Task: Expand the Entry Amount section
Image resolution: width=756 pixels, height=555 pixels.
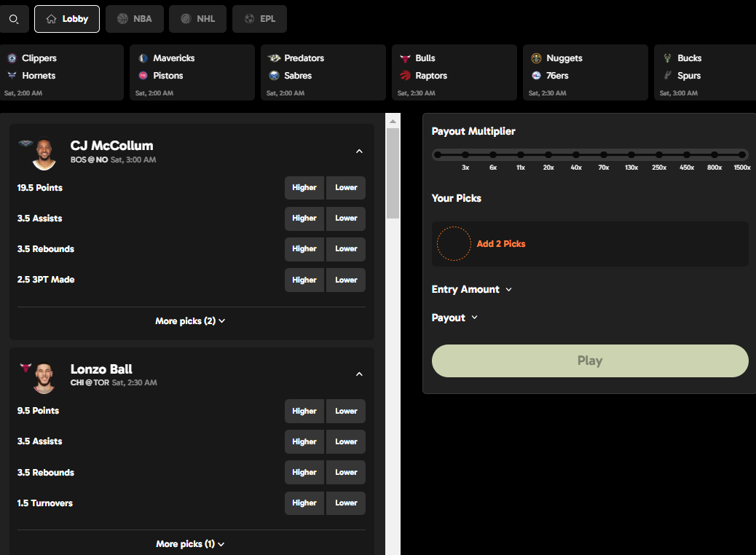Action: pos(471,289)
